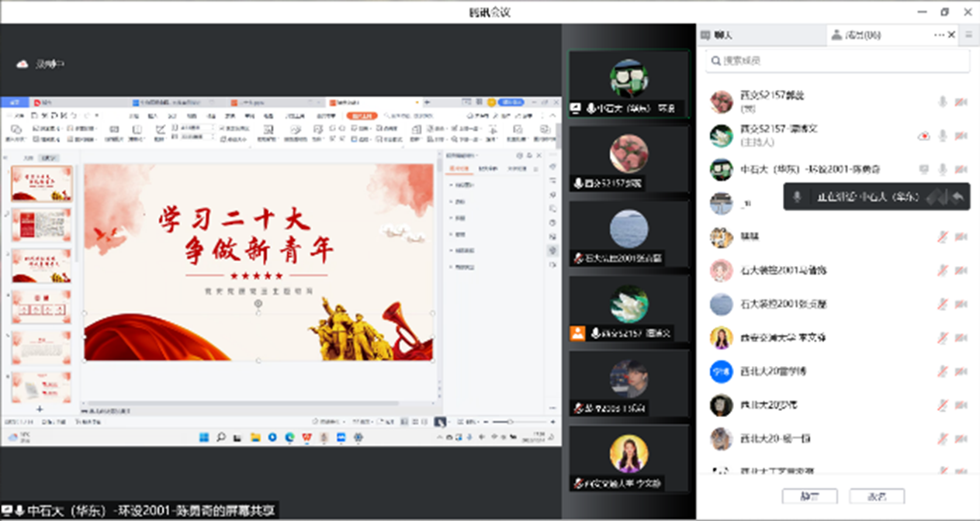Select the top video tile of the presenter
Screen dimensions: 980x521
pos(629,84)
